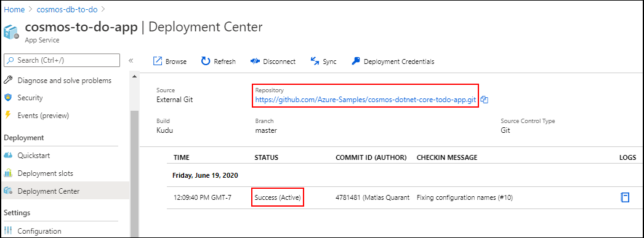Click the Deployment Center cube icon in sidebar
Screen dimensions: 644x238
[x=8, y=191]
